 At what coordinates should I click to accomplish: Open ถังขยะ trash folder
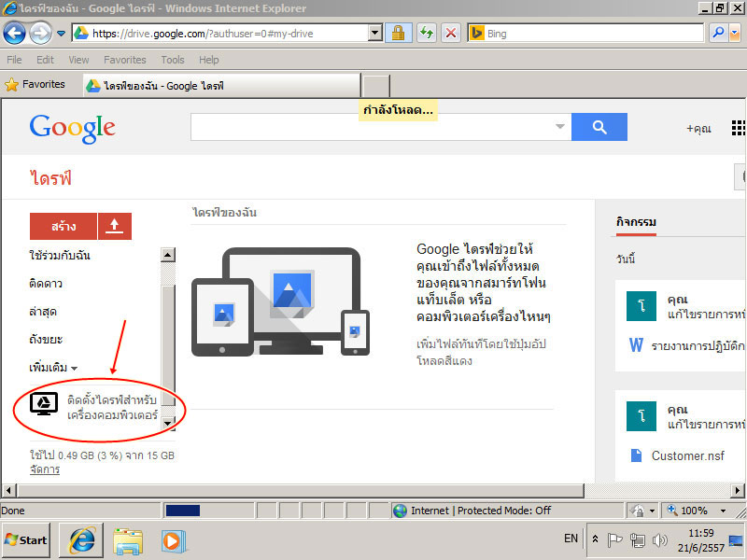tap(46, 340)
